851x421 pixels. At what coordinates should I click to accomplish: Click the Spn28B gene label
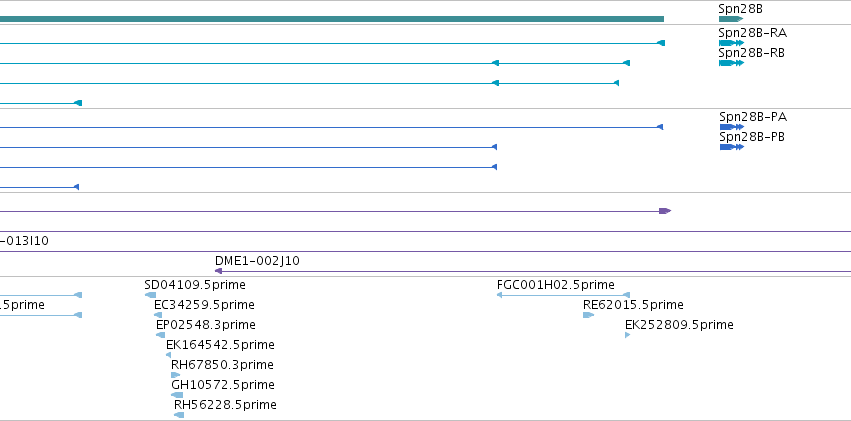[740, 9]
